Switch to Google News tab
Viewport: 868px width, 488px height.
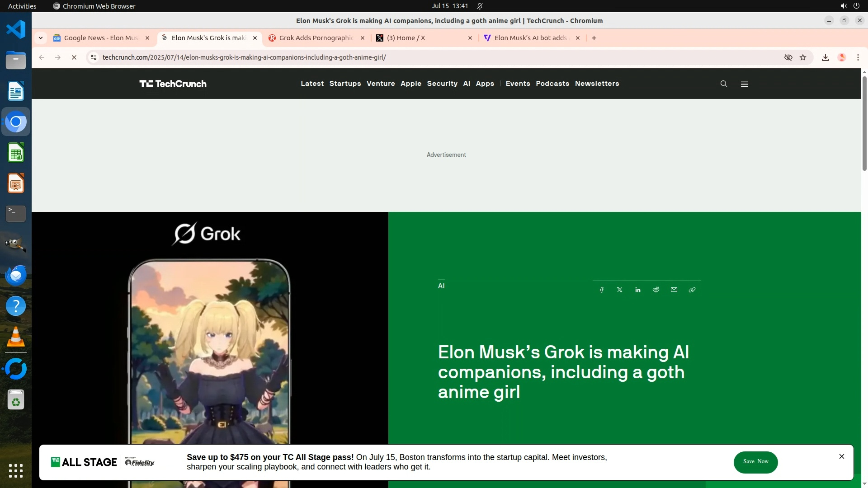[101, 38]
